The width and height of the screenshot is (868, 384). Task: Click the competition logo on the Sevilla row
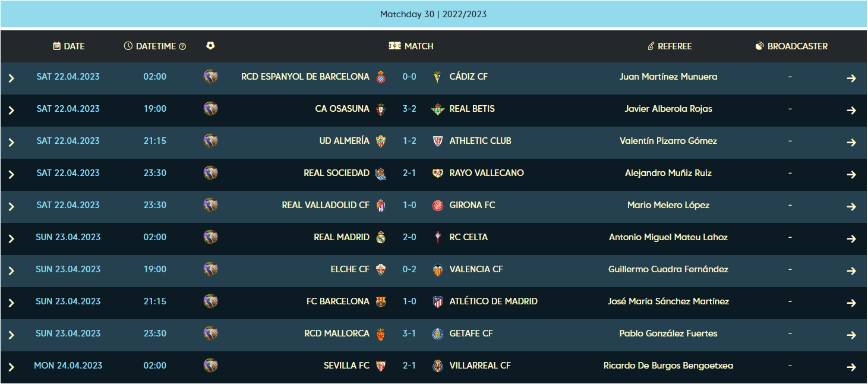[x=210, y=366]
